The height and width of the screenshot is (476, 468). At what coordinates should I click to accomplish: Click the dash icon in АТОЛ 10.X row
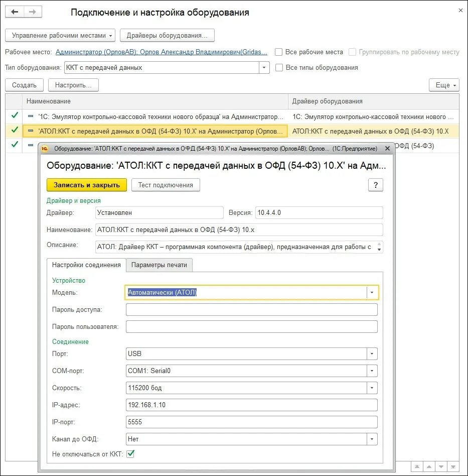coord(30,131)
